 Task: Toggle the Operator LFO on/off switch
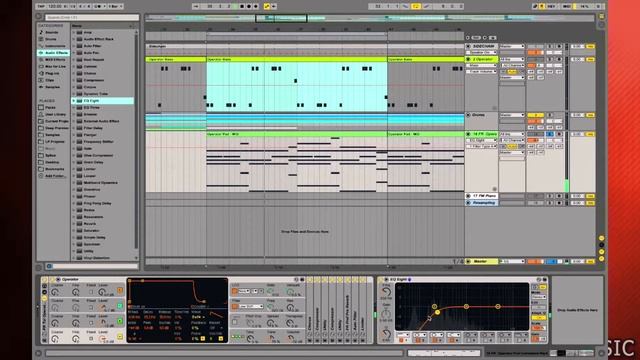tap(235, 291)
